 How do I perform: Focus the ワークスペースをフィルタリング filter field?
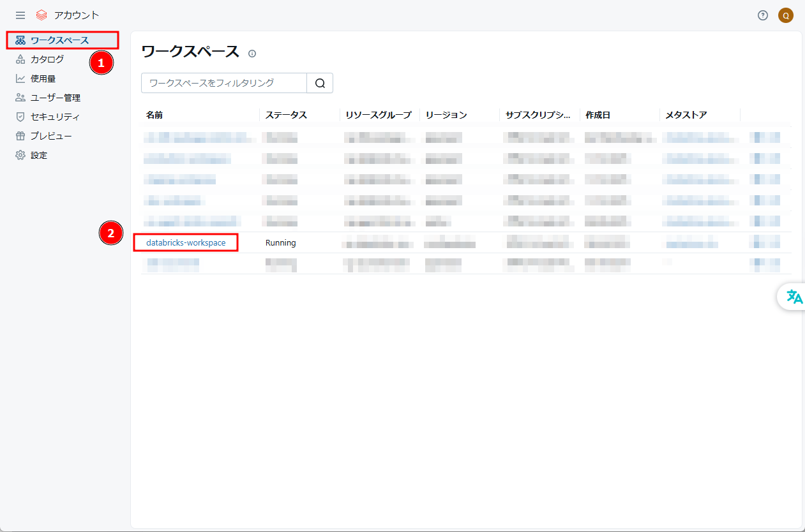coord(223,83)
